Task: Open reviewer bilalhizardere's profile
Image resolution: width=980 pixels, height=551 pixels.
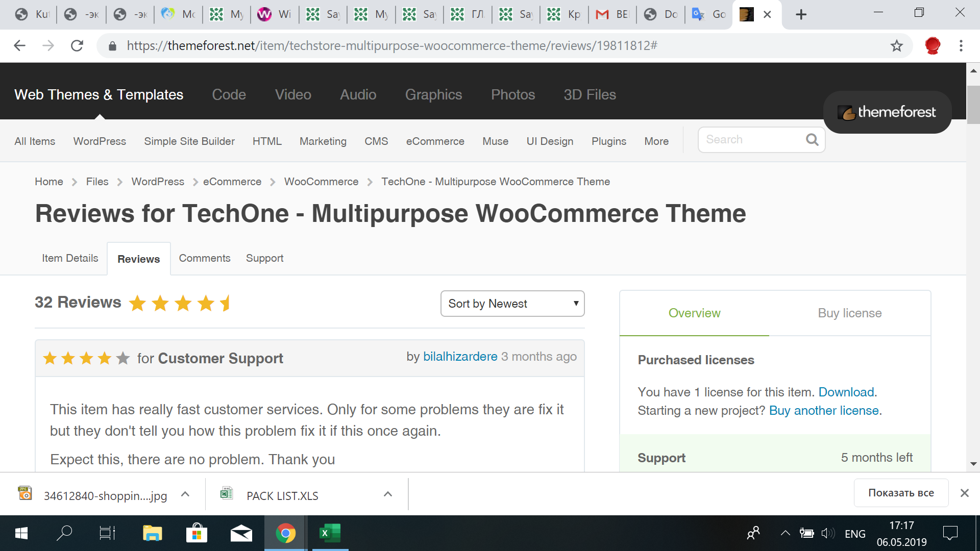Action: click(460, 356)
